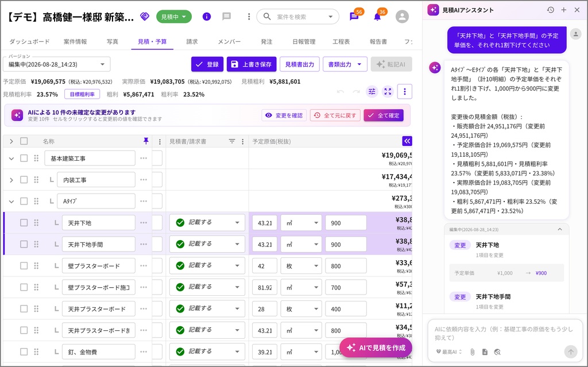Open the filter icon in 見積書/請求書 column
Image resolution: width=588 pixels, height=367 pixels.
[x=232, y=141]
